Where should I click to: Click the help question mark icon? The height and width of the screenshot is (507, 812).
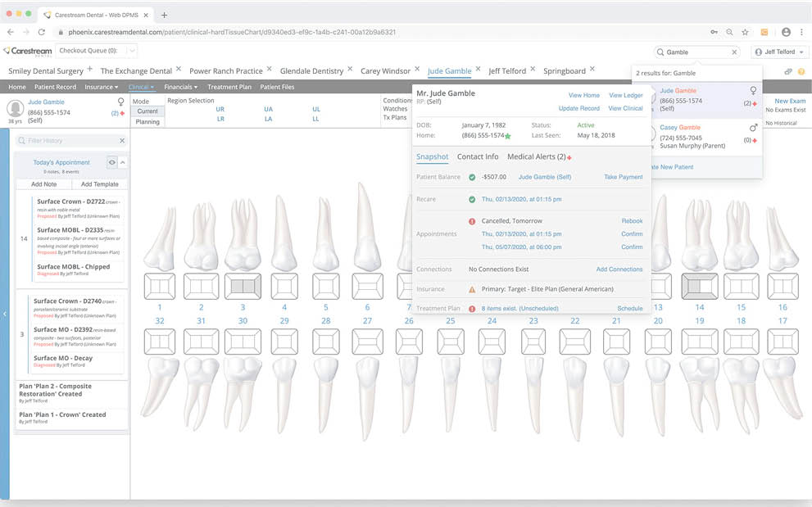(801, 72)
